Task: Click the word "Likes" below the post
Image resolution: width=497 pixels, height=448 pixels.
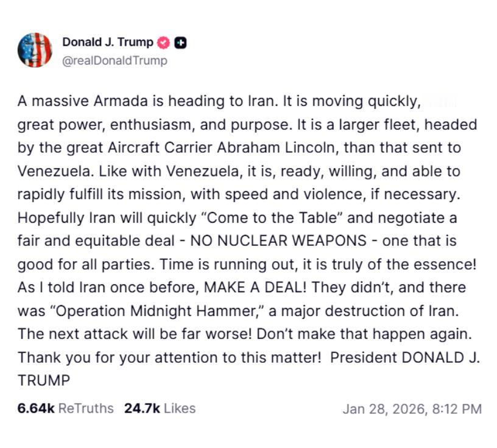Action: point(180,408)
